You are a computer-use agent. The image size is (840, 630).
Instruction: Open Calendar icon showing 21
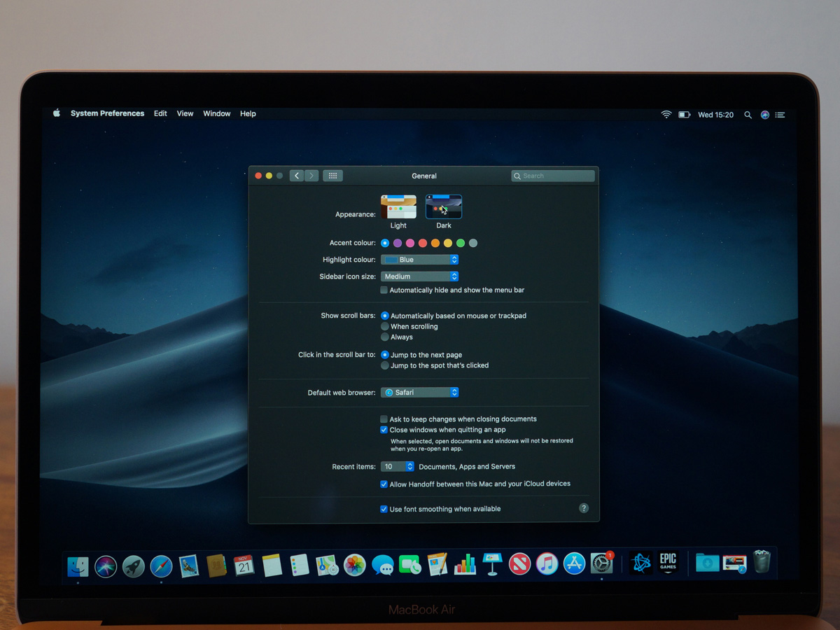(x=244, y=566)
